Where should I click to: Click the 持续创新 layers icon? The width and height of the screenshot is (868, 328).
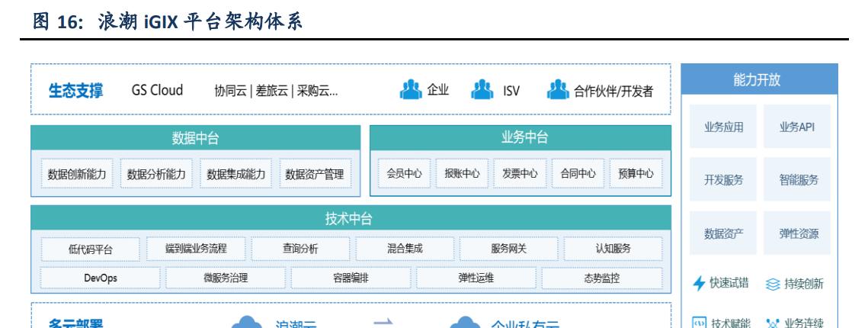[x=773, y=285]
